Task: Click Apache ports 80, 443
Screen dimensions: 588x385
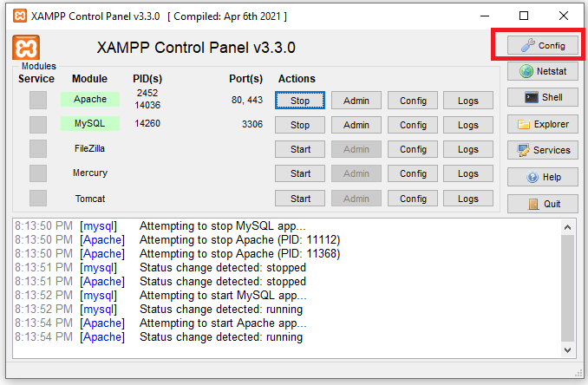Action: [247, 100]
